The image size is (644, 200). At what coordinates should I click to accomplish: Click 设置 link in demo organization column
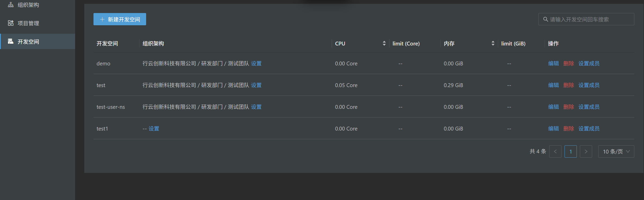click(256, 63)
